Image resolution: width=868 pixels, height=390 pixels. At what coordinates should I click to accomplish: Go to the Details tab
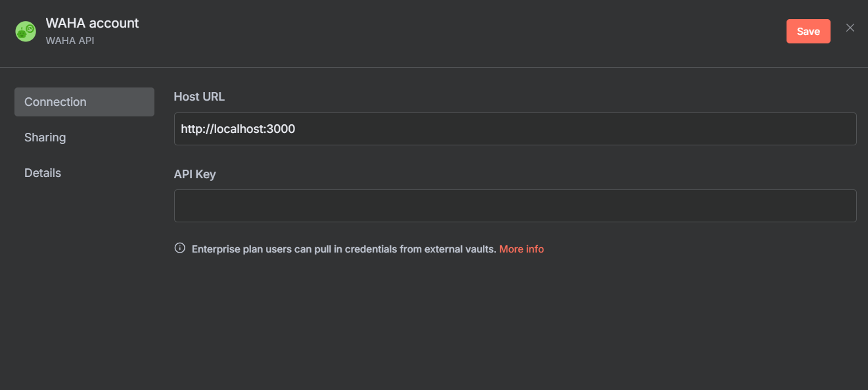[x=84, y=173]
